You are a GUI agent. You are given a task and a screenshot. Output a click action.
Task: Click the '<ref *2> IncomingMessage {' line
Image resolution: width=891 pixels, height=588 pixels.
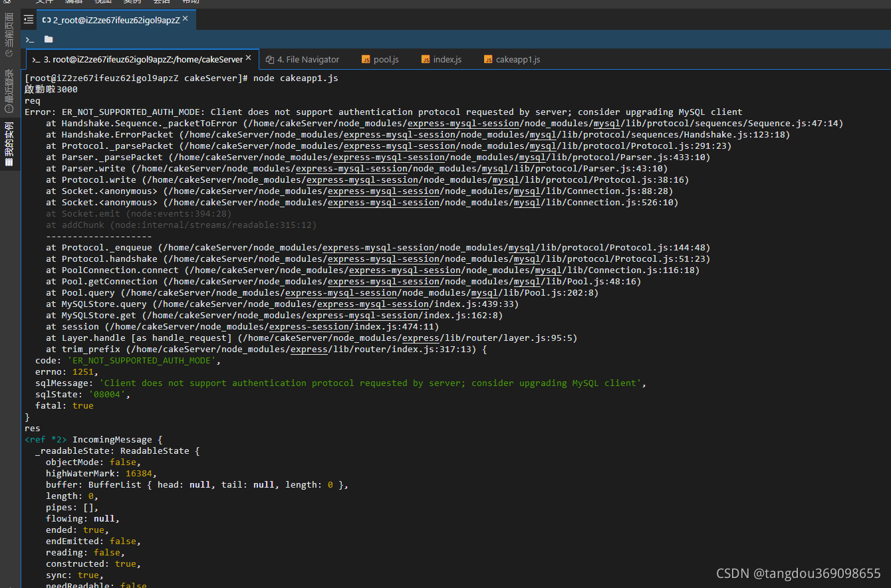point(94,440)
